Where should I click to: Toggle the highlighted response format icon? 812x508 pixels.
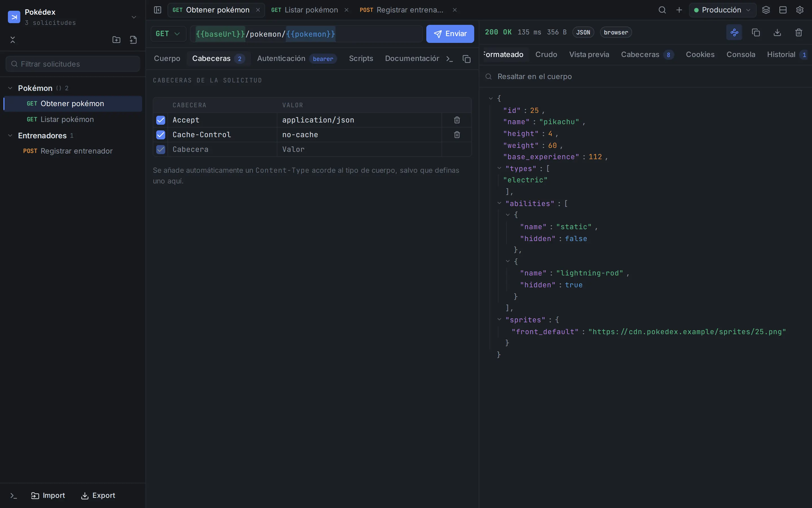coord(734,32)
